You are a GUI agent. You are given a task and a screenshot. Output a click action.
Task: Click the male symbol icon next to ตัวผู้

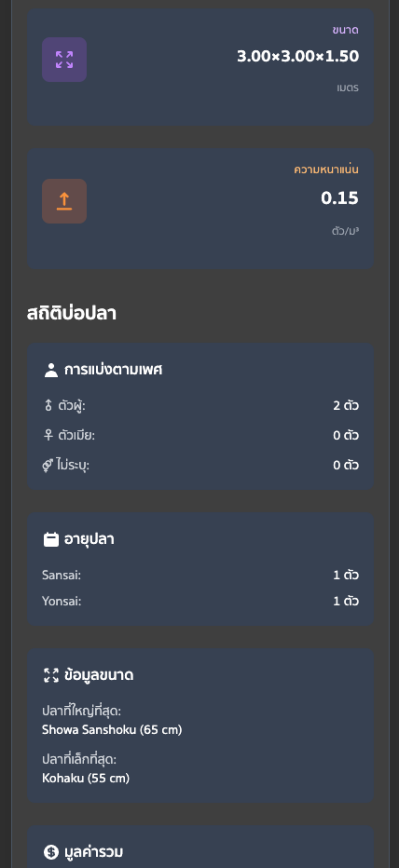point(48,405)
